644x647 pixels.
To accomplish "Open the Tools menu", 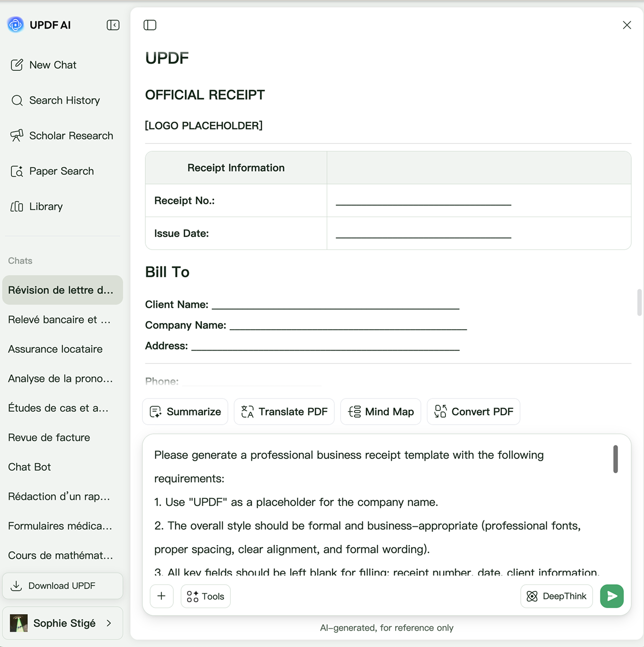I will point(206,596).
